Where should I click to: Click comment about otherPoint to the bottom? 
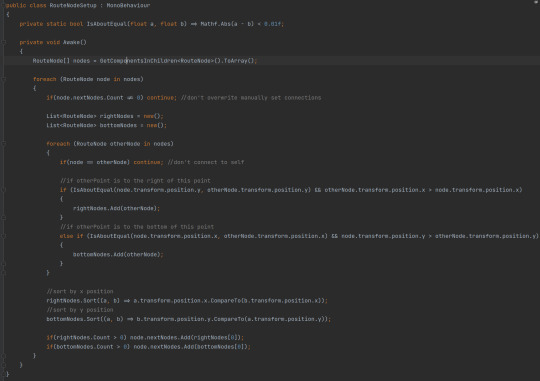(x=137, y=227)
